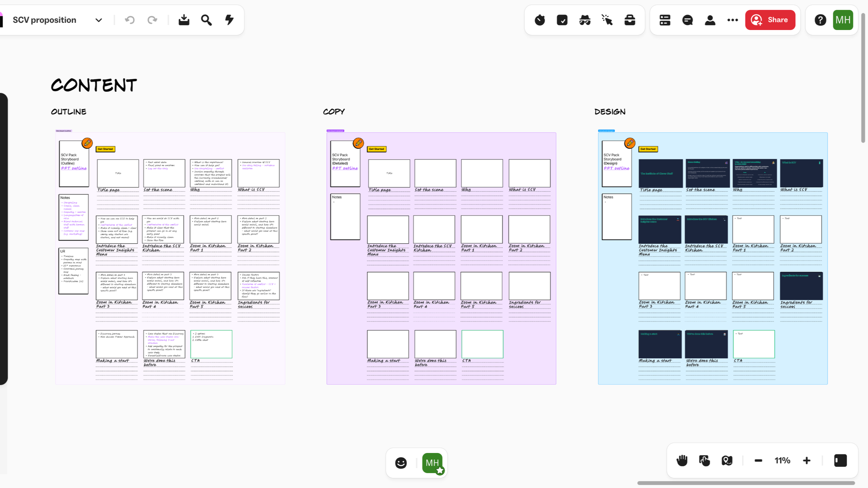Open the emoji reactions smiley
The image size is (868, 488).
[x=401, y=463]
